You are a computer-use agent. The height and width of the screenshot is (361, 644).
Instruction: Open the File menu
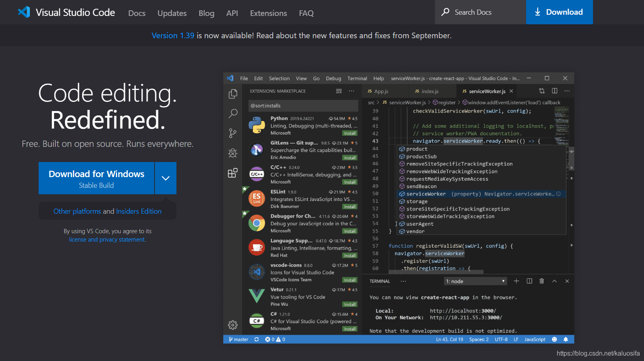(244, 78)
